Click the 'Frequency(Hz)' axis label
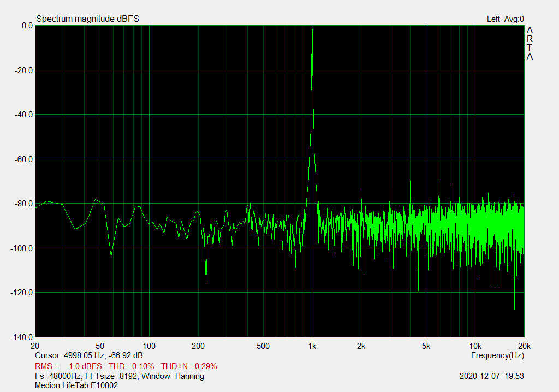 click(497, 355)
